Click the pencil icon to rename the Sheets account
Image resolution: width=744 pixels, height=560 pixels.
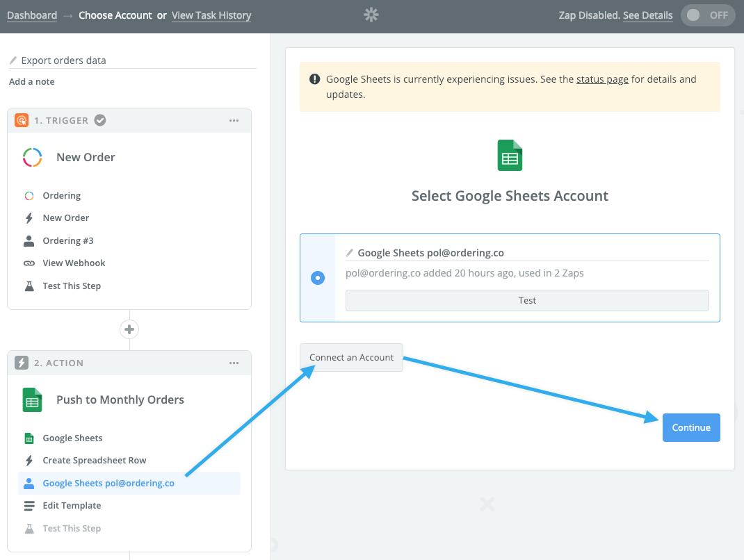pyautogui.click(x=350, y=253)
